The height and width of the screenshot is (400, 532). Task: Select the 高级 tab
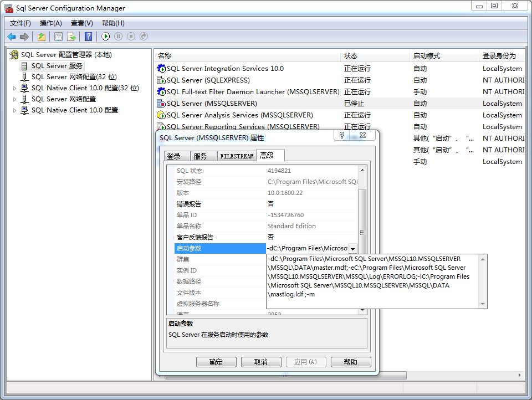click(x=270, y=155)
